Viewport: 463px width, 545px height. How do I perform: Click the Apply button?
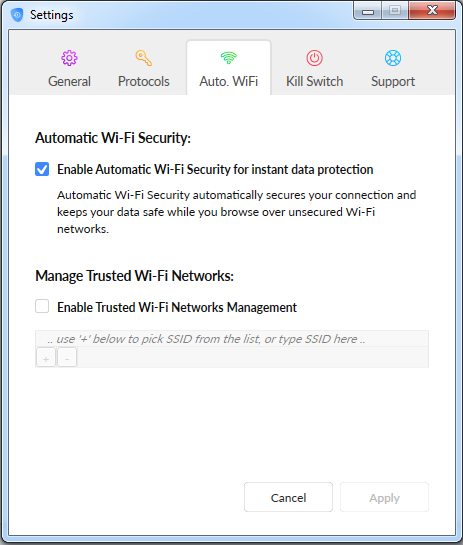(384, 497)
